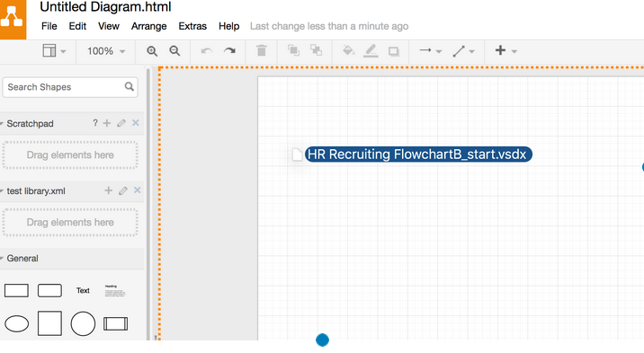Open the View menu

tap(109, 26)
